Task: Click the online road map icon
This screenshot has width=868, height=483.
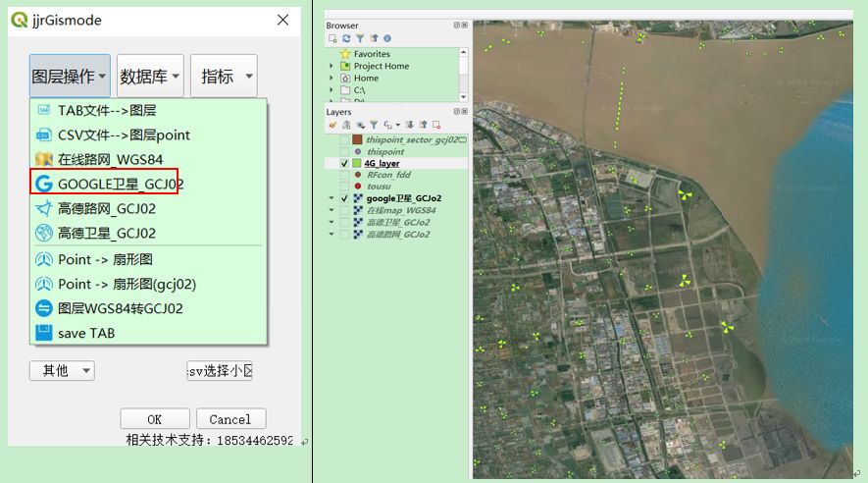Action: click(44, 159)
